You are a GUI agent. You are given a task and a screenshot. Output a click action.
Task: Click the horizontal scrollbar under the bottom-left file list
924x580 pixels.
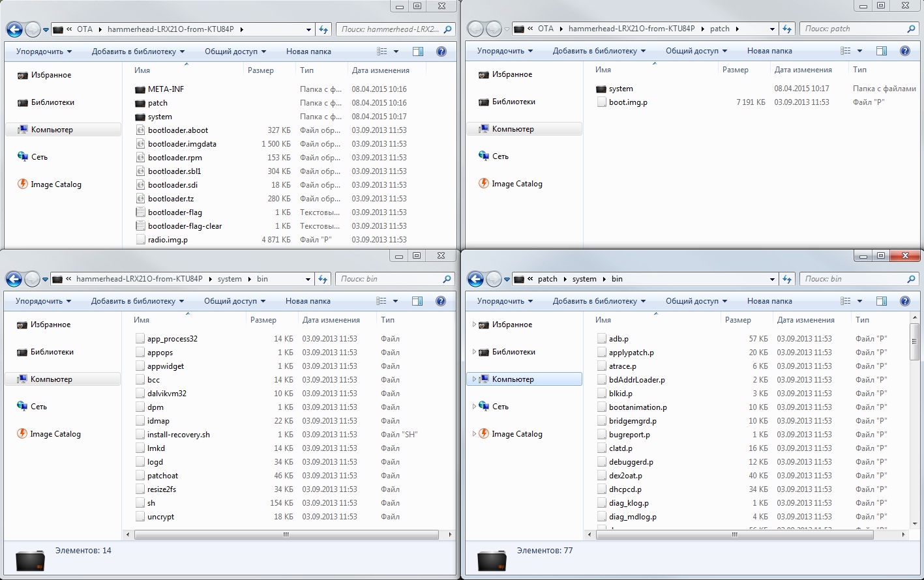[286, 534]
